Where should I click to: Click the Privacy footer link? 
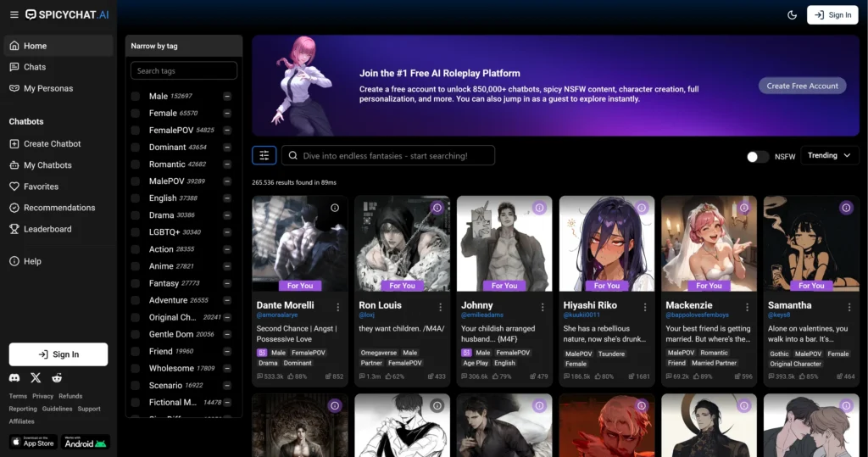click(x=42, y=396)
